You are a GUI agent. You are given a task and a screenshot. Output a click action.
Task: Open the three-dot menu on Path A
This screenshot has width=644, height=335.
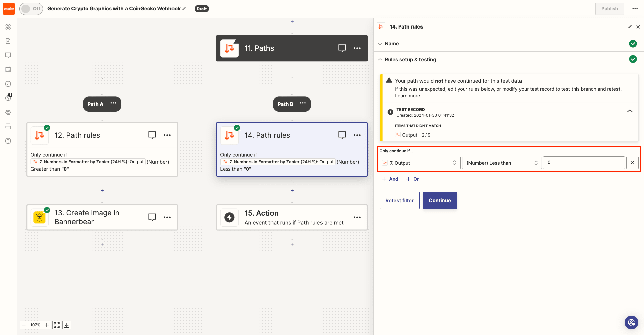[x=113, y=103]
